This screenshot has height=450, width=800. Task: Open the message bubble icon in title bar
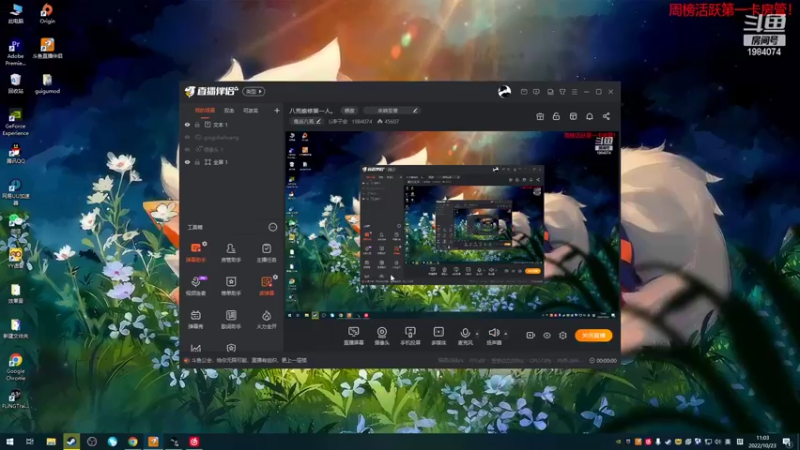point(536,92)
